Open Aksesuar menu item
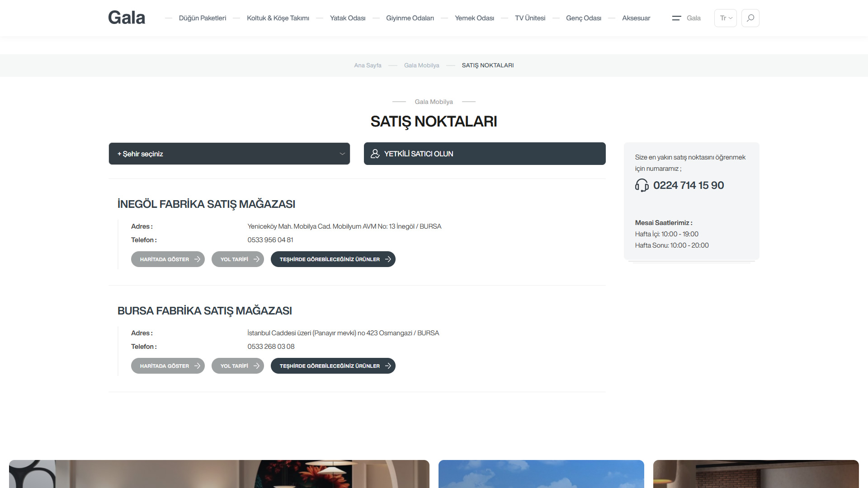The width and height of the screenshot is (868, 488). [x=636, y=18]
